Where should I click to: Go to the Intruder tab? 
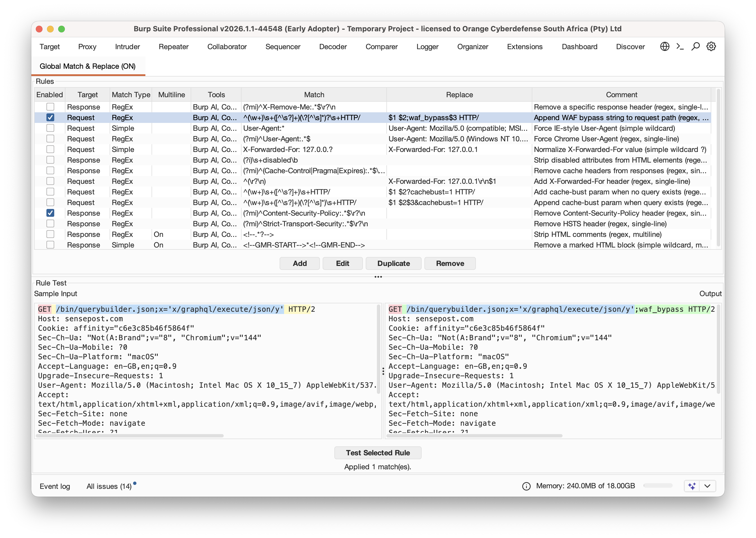pos(127,47)
